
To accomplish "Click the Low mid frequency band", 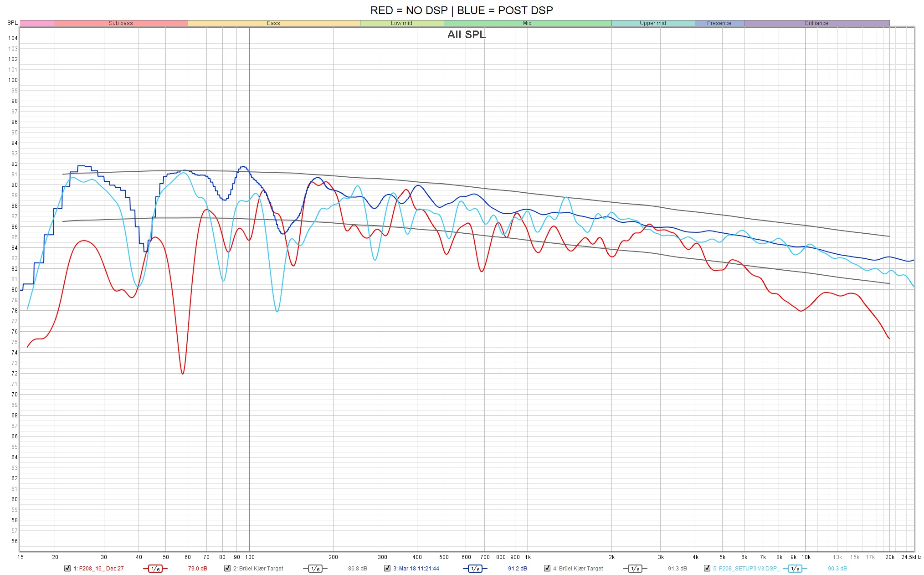I will tap(402, 23).
